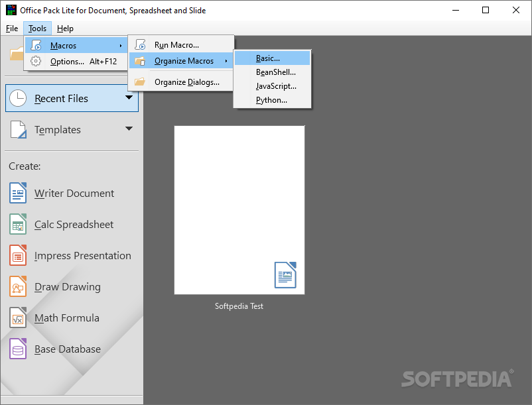Click the Recent Files button
Image resolution: width=532 pixels, height=405 pixels.
tap(72, 98)
